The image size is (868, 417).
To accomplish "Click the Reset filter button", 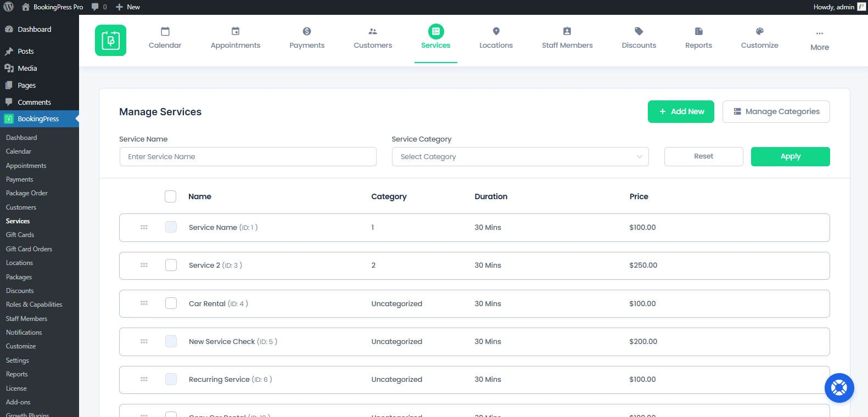I will (704, 156).
